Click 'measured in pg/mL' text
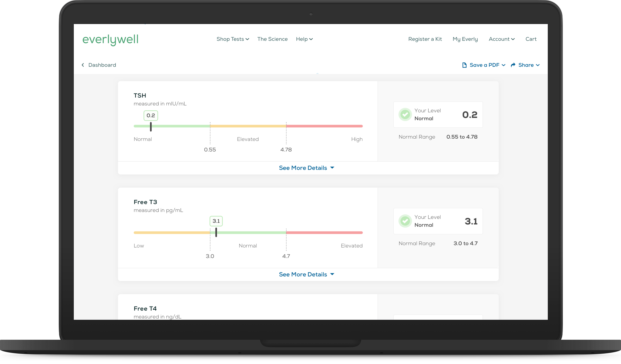This screenshot has height=364, width=621. (158, 210)
